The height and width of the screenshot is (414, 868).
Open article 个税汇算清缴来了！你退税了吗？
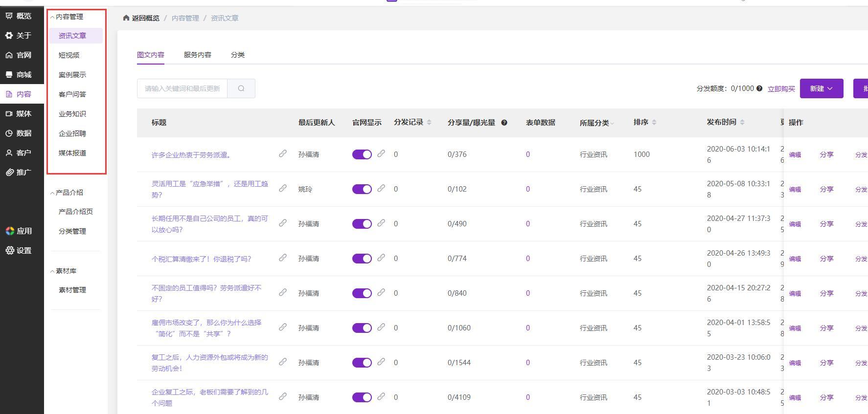[x=201, y=259]
